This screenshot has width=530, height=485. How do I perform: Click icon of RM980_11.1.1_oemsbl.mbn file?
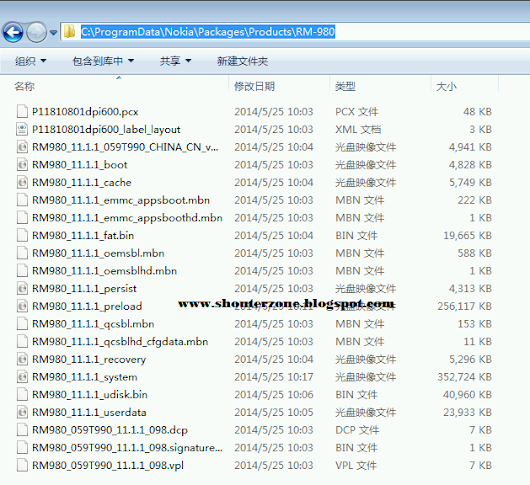click(x=22, y=253)
